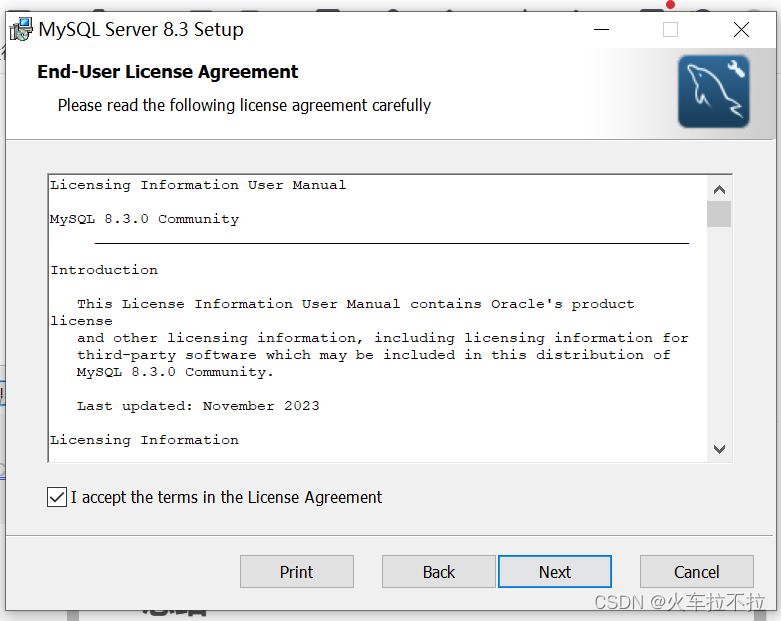This screenshot has height=621, width=781.
Task: Click the MySQL installer icon in title bar
Action: (x=21, y=29)
